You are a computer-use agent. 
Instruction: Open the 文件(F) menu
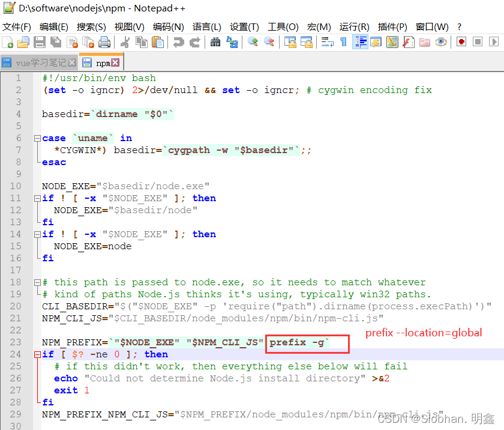click(x=17, y=27)
